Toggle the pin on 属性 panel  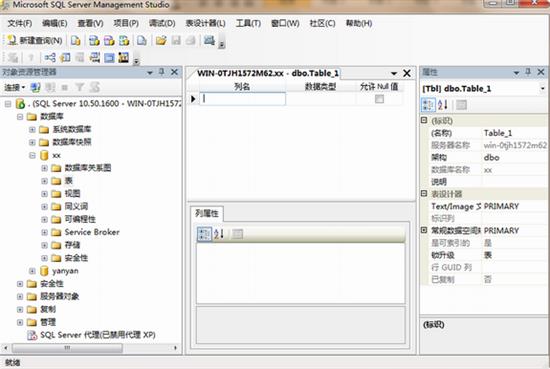click(x=528, y=72)
